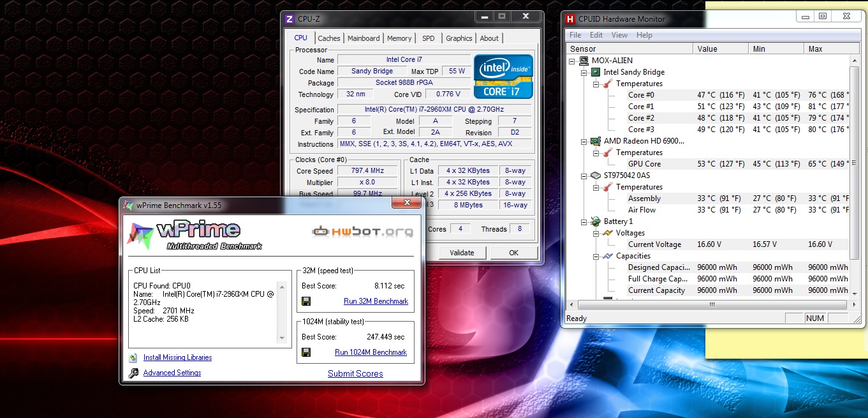Click the battery icon beside Battery 1
868x418 pixels.
(x=595, y=221)
